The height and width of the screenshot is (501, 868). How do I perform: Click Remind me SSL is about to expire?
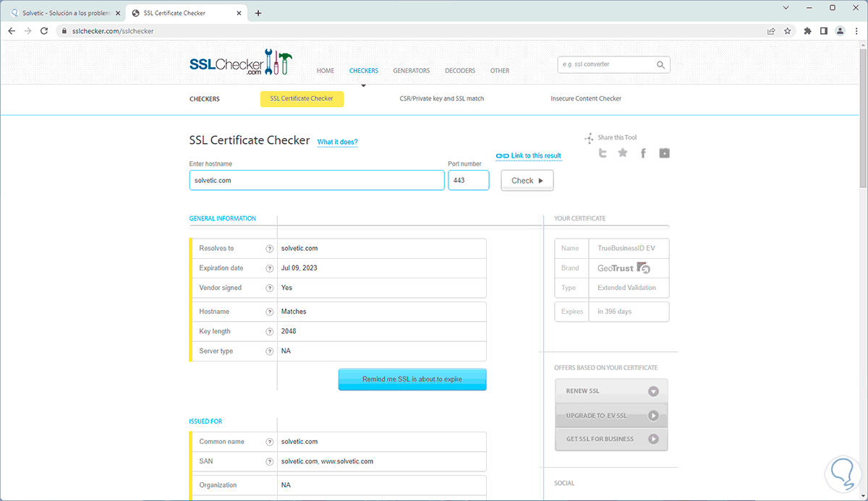coord(412,379)
